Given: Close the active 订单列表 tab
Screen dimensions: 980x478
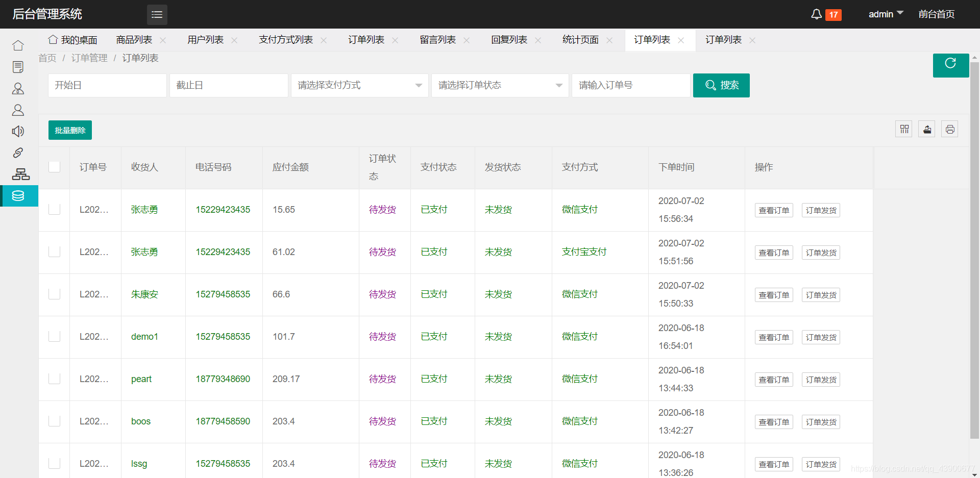Looking at the screenshot, I should pos(681,40).
